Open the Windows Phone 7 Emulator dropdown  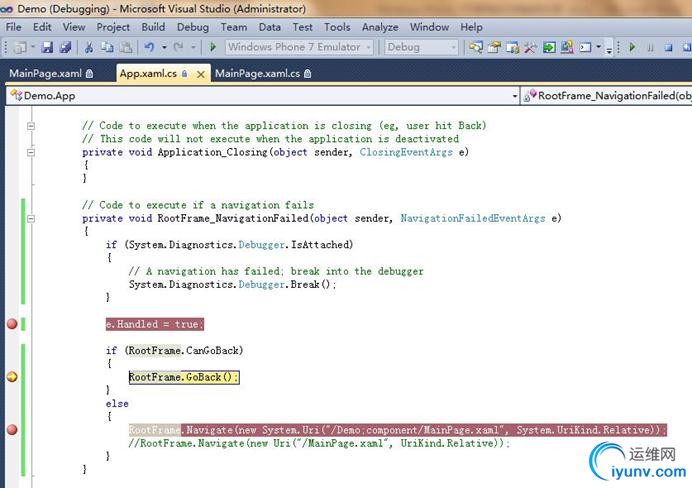368,47
